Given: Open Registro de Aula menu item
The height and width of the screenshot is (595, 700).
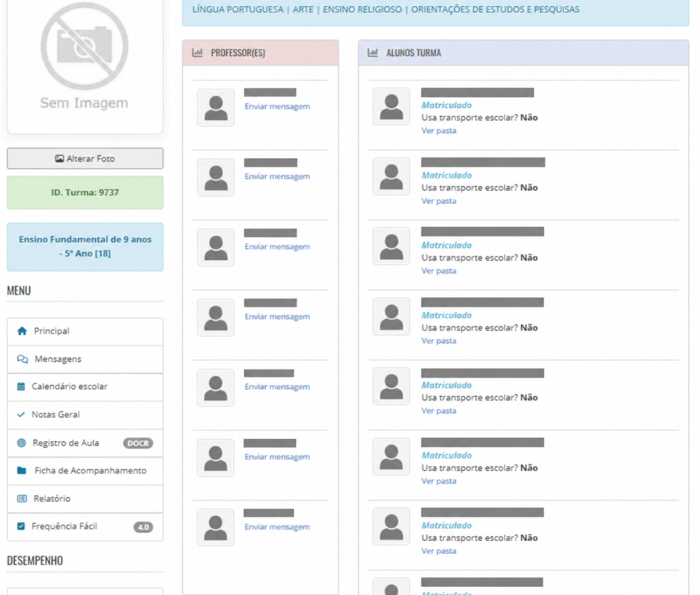Looking at the screenshot, I should point(85,443).
